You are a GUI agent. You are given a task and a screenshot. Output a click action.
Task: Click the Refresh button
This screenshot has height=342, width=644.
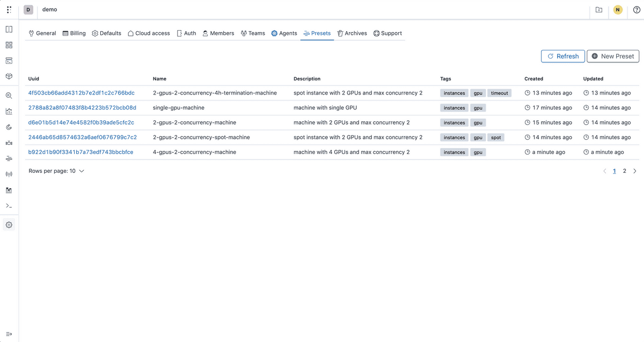(x=563, y=56)
